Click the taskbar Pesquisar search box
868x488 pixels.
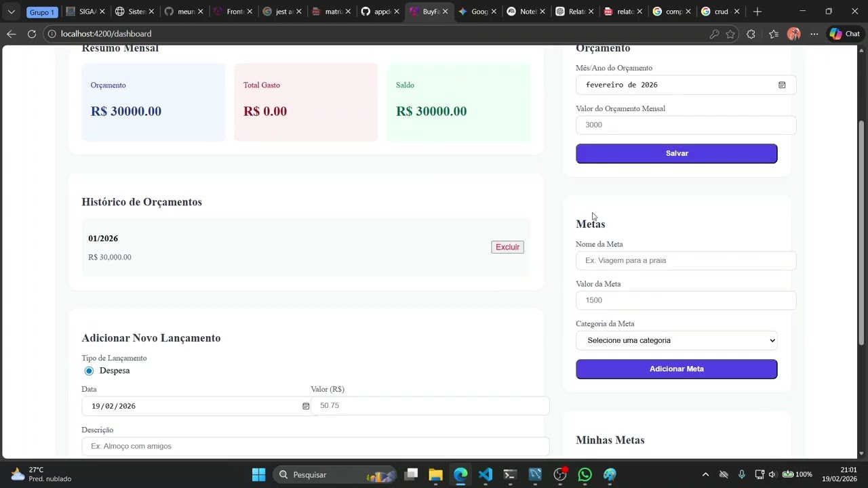pyautogui.click(x=335, y=474)
